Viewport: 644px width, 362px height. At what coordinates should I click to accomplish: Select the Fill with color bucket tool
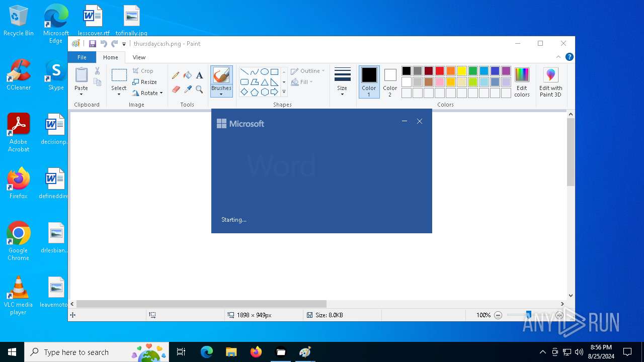(x=188, y=75)
